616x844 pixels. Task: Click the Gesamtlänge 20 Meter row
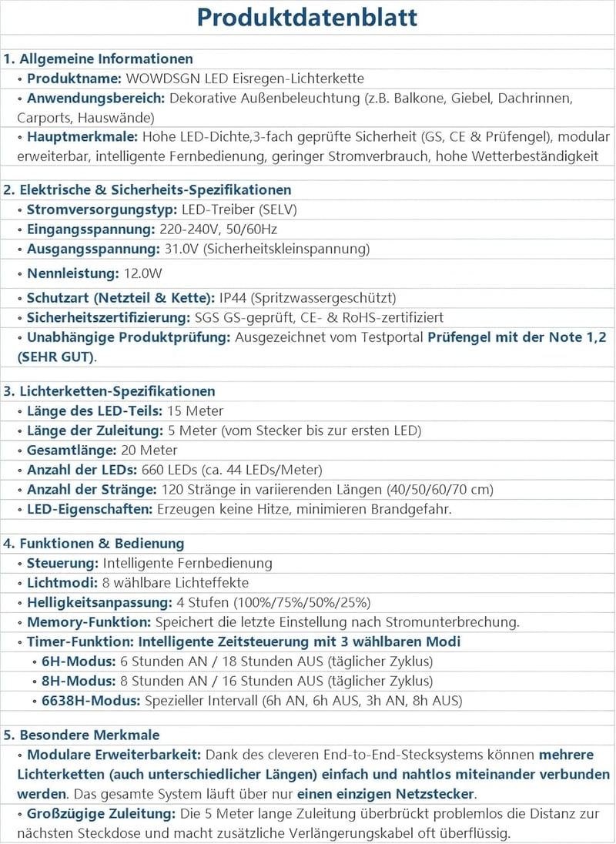click(x=308, y=450)
